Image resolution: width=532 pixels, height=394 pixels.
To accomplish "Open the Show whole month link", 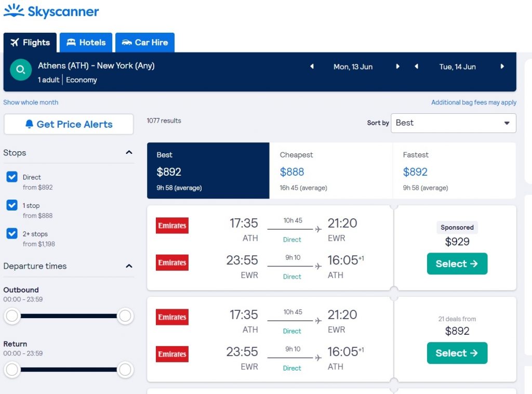I will [31, 102].
